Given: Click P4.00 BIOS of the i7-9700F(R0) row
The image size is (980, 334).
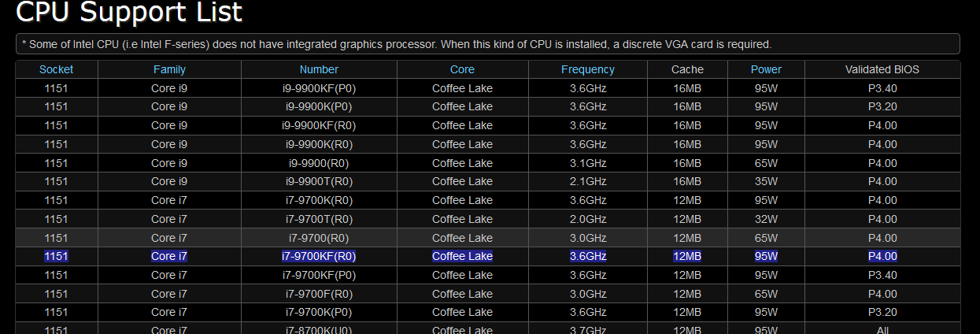Looking at the screenshot, I should pos(882,294).
